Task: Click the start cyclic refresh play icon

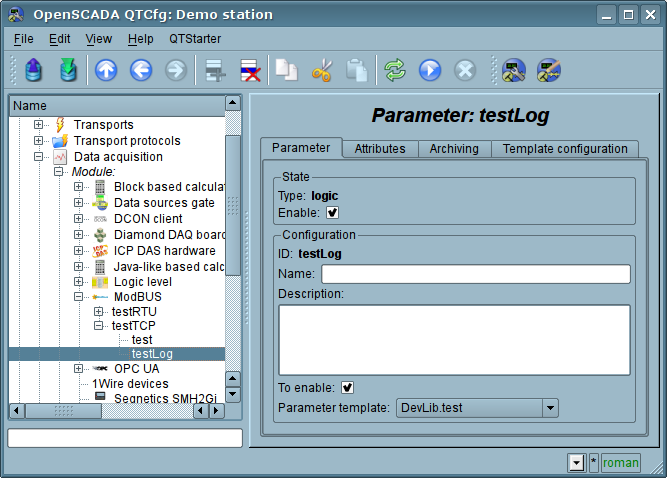Action: coord(430,70)
